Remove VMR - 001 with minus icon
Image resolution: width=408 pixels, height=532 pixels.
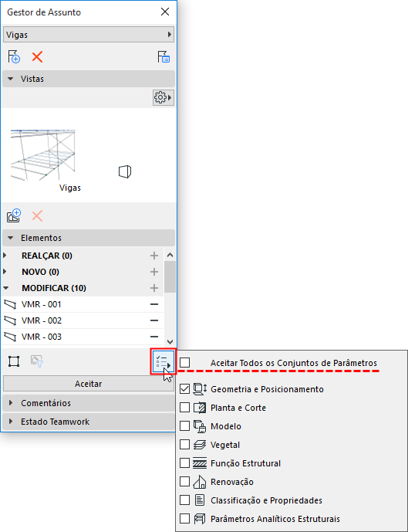coord(154,304)
